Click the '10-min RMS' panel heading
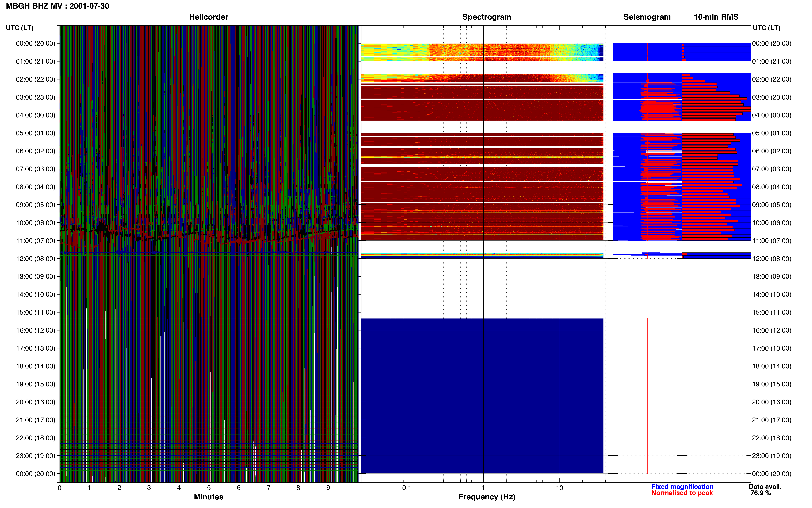Screen dimensions: 812x508 [716, 17]
